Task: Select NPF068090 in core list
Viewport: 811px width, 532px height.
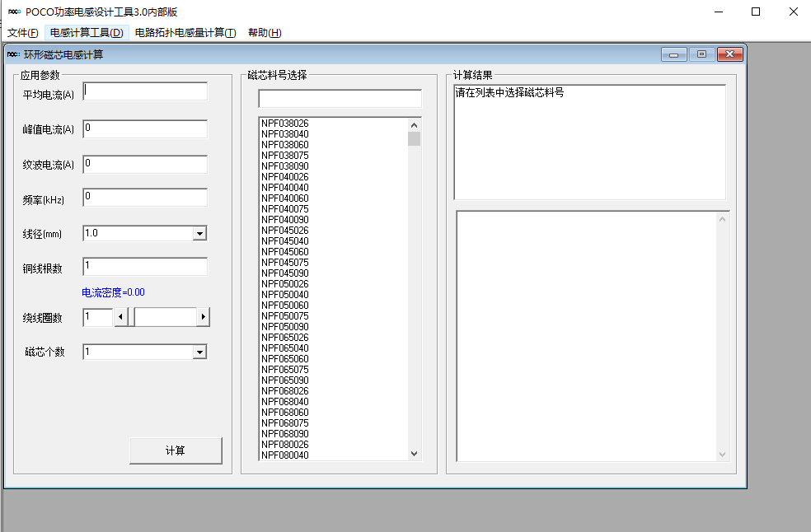Action: click(334, 433)
